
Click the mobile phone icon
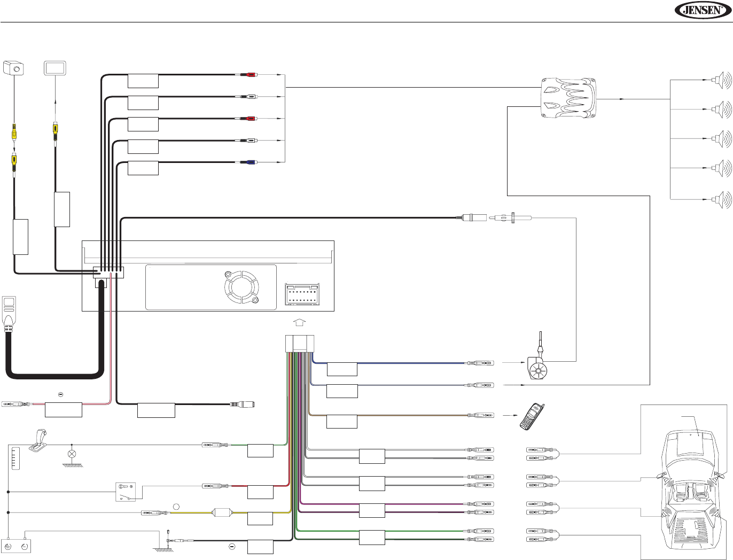(533, 416)
